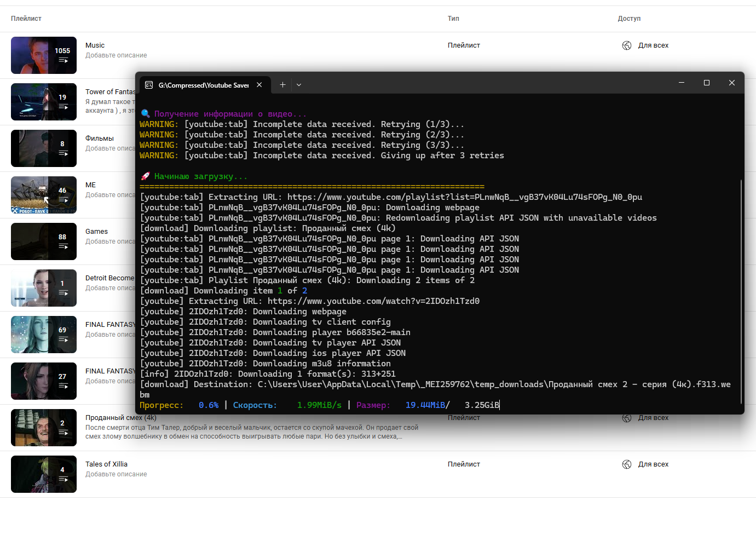
Task: Click the terminal icon in the tab title
Action: click(x=149, y=85)
